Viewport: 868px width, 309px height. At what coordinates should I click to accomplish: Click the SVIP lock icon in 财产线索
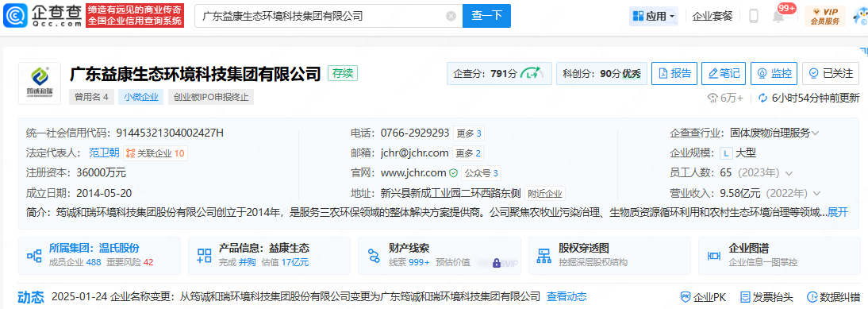tap(497, 263)
